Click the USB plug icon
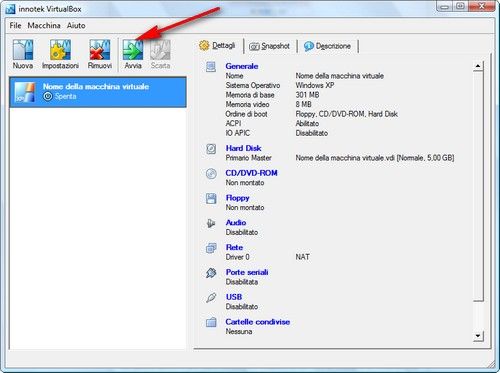The width and height of the screenshot is (500, 373). [x=211, y=297]
